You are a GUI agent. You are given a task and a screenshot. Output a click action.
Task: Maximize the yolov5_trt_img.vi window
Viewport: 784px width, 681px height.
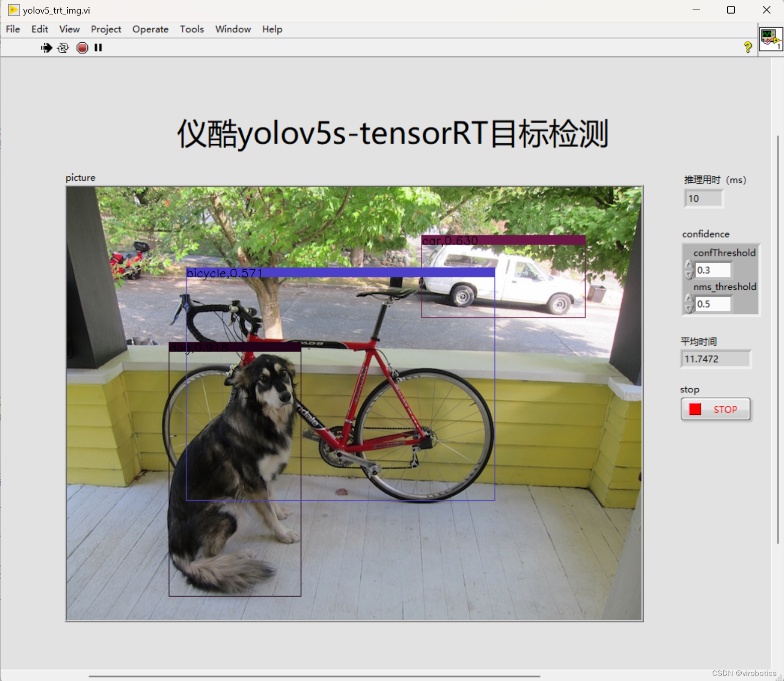[x=731, y=10]
